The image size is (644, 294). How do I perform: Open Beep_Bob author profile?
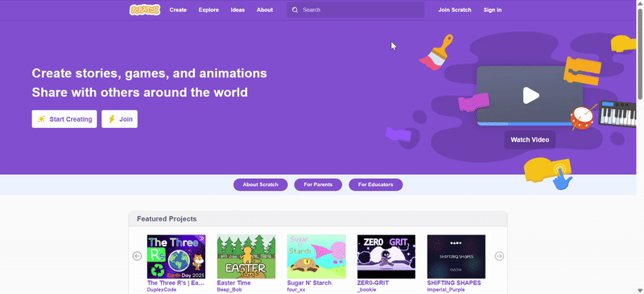[x=229, y=290]
